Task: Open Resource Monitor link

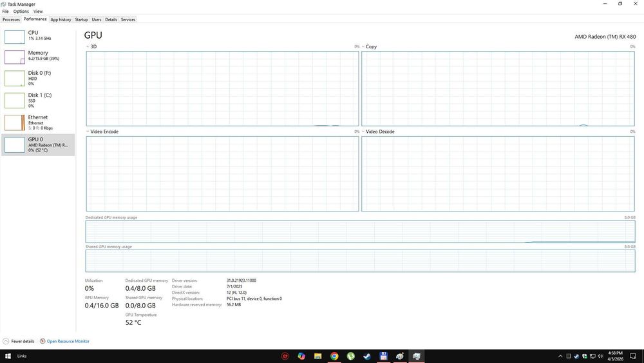Action: click(68, 341)
